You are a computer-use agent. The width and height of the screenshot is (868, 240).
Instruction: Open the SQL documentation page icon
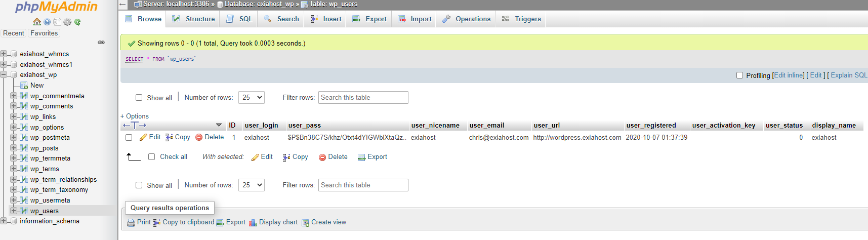pos(57,22)
